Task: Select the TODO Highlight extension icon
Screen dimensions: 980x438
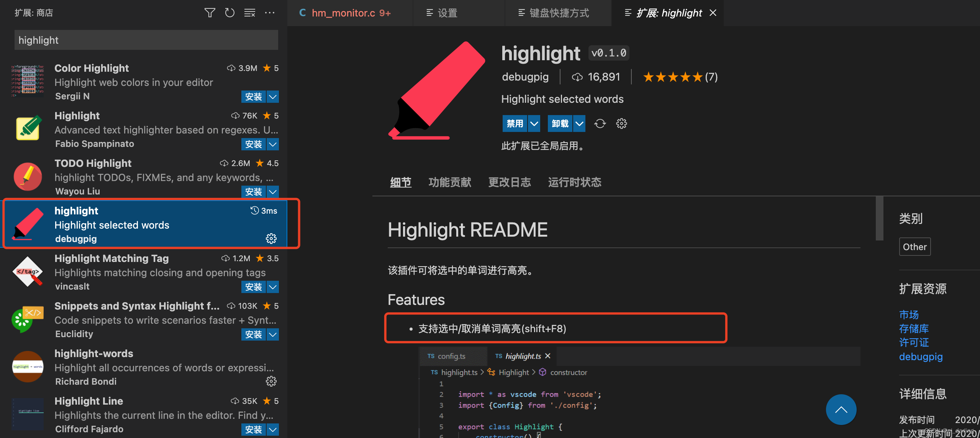Action: click(x=28, y=176)
